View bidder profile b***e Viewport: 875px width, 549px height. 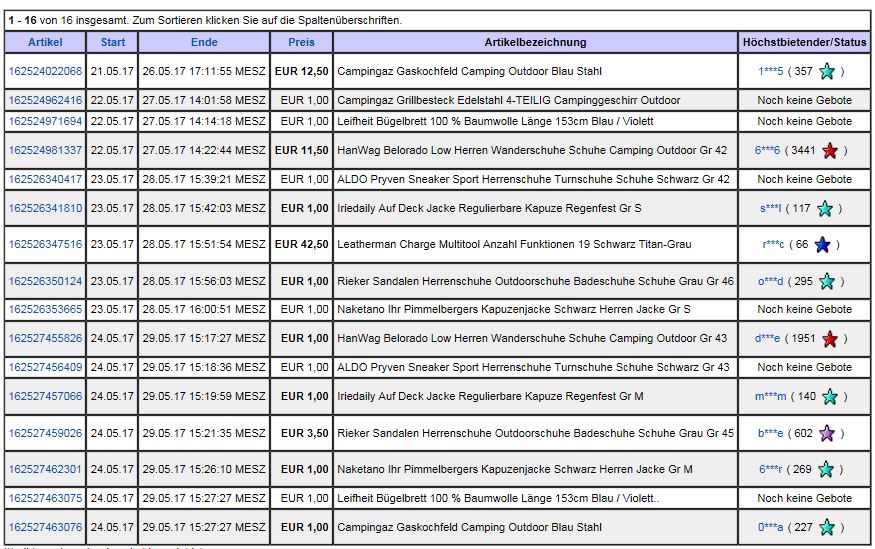[771, 433]
